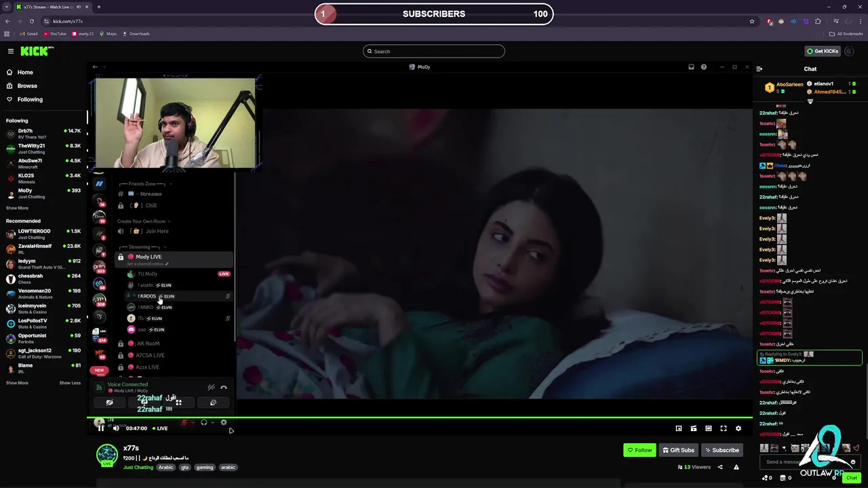The image size is (868, 488).
Task: Open Gmail bookmark
Action: (x=29, y=34)
